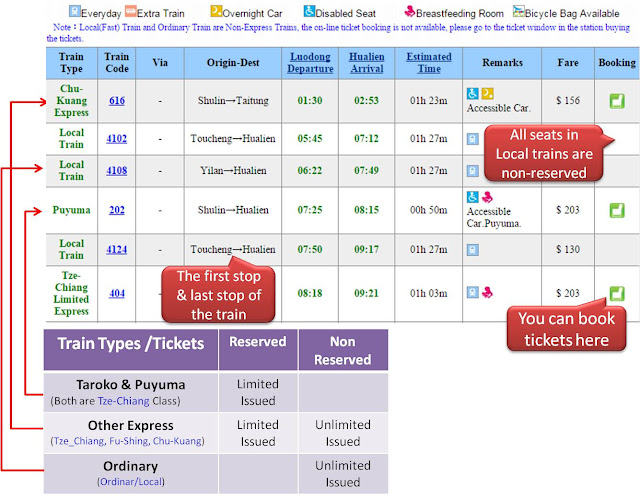640x500 pixels.
Task: Click the $ 130 fare
Action: 568,249
